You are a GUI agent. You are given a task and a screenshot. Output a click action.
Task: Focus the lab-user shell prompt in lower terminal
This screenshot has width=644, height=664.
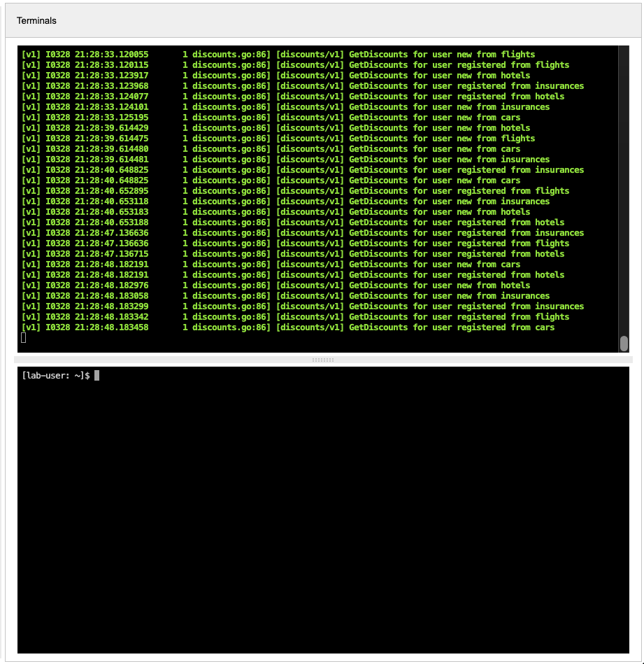(x=56, y=376)
